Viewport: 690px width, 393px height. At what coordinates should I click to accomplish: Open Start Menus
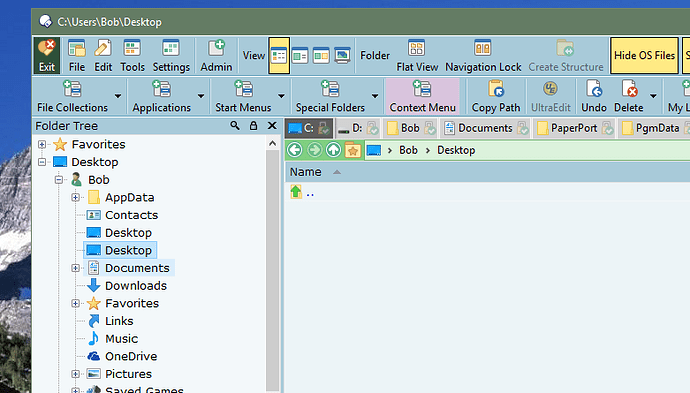(x=243, y=96)
